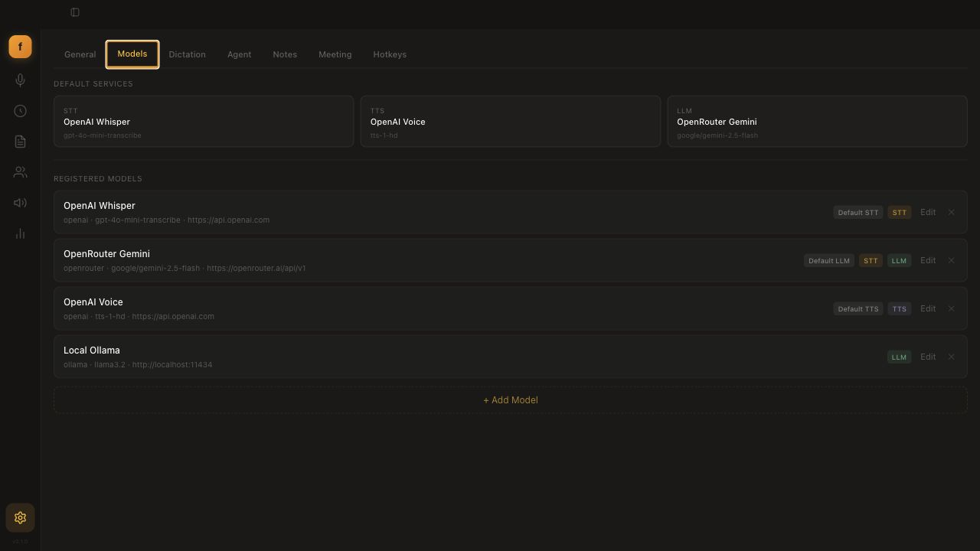Click LLM tag on OpenRouter Gemini row
This screenshot has width=980, height=551.
899,260
